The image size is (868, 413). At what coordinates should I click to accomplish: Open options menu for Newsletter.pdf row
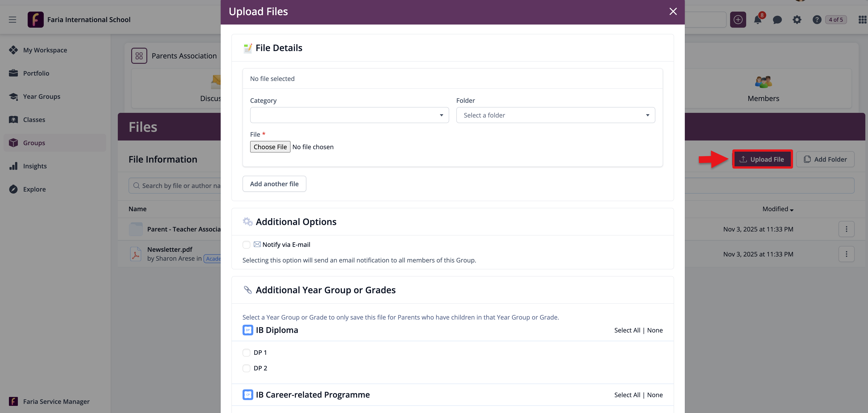pos(846,254)
